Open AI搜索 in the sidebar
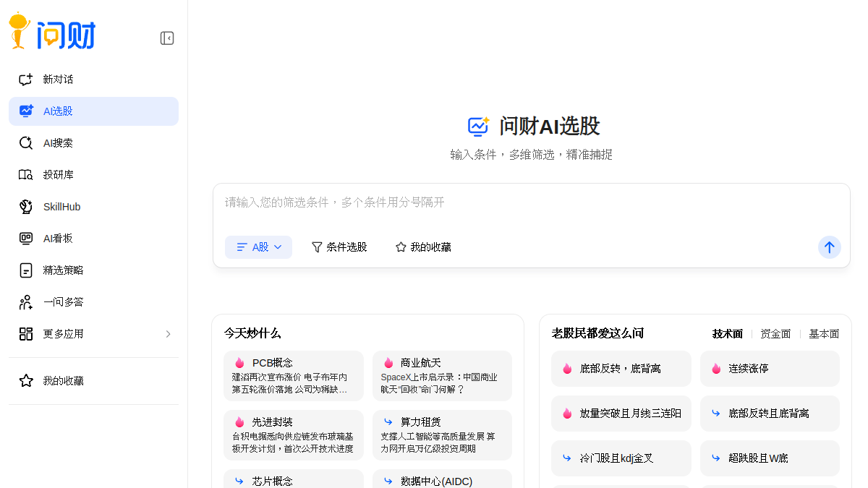This screenshot has height=488, width=868. click(x=93, y=143)
